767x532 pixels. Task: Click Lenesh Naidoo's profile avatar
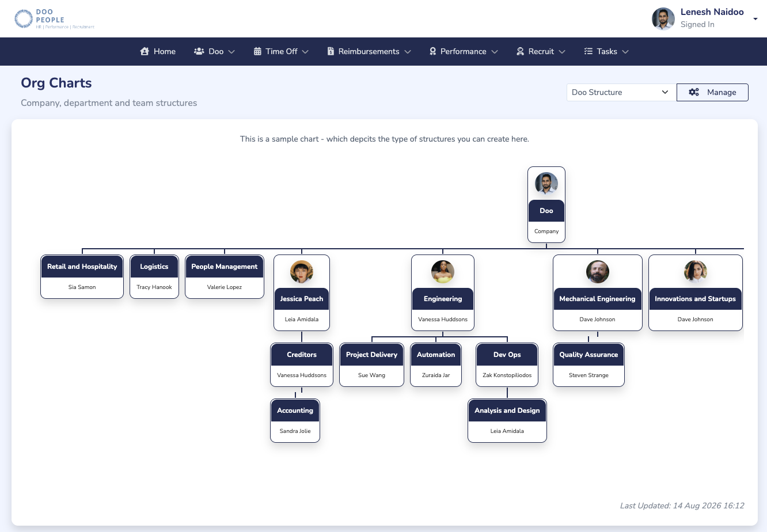click(x=663, y=19)
